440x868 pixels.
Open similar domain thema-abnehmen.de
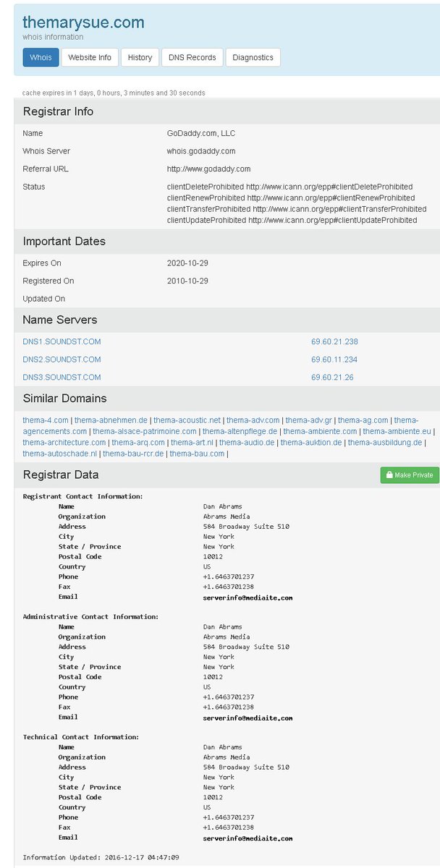click(111, 420)
